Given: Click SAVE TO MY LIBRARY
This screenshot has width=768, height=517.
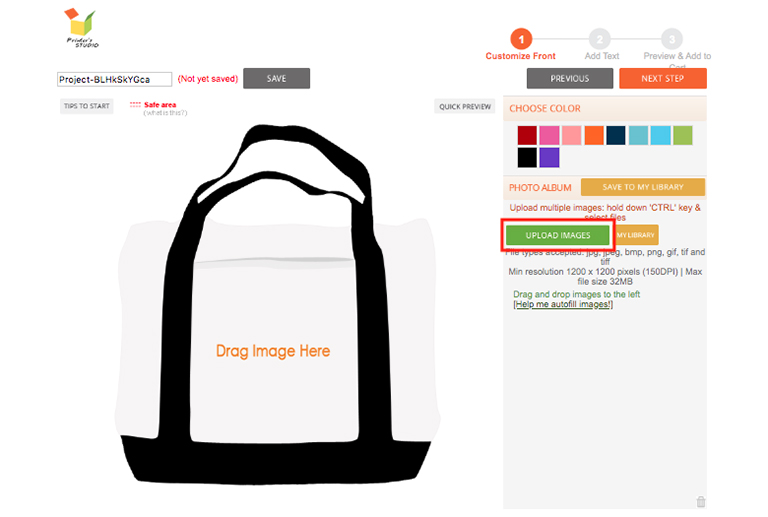Looking at the screenshot, I should point(643,187).
